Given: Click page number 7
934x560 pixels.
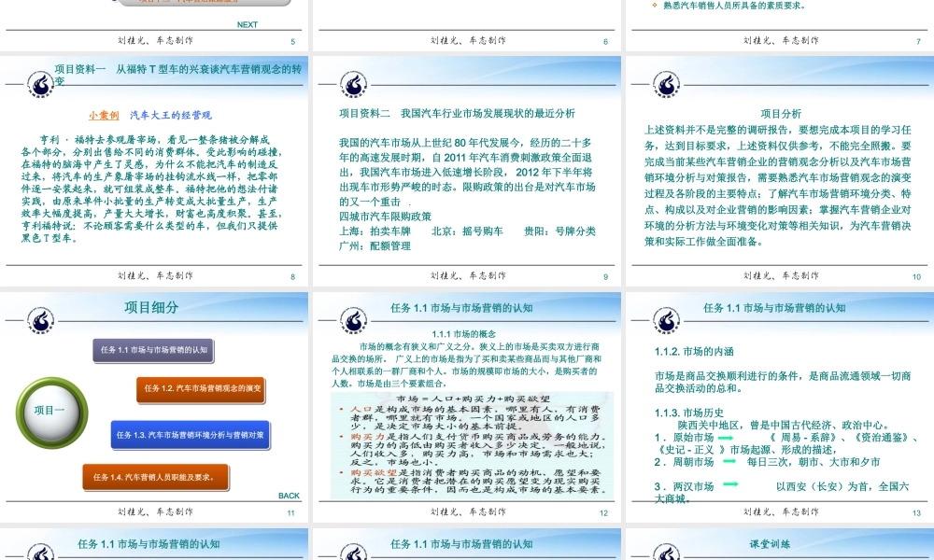Looking at the screenshot, I should (918, 42).
